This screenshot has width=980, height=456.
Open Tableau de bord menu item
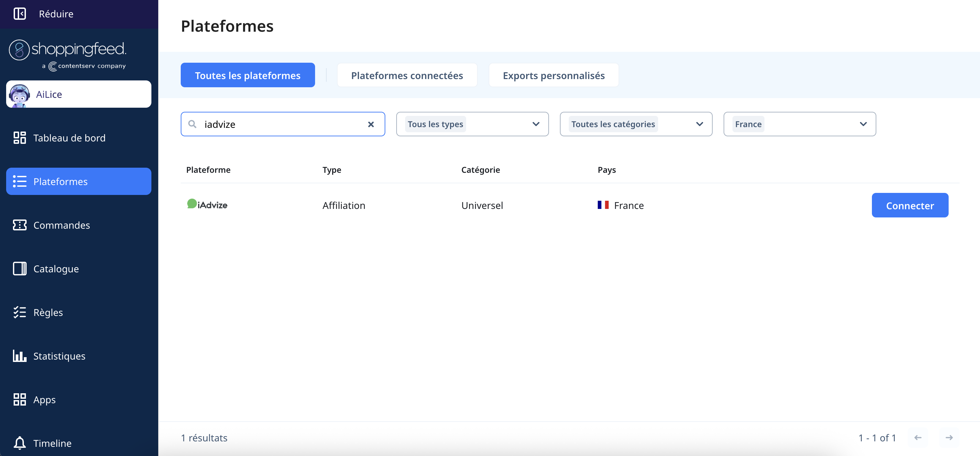click(79, 138)
